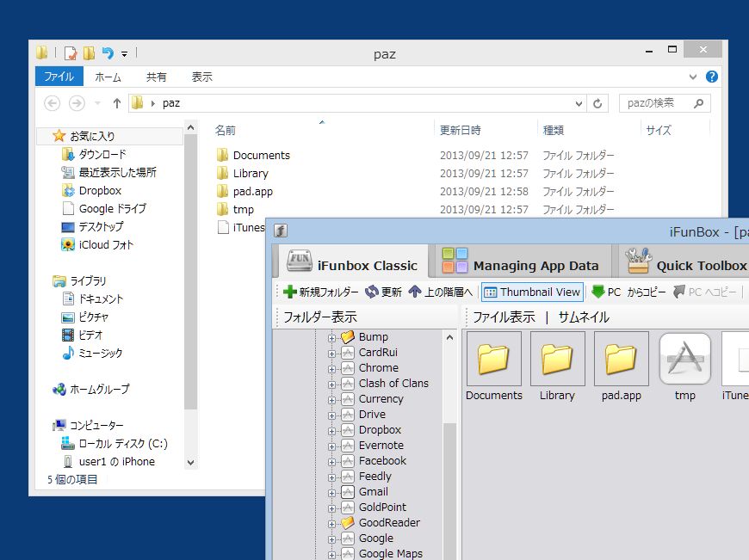Expand the Evernote node in iFunBox tree
749x560 pixels.
coord(331,446)
